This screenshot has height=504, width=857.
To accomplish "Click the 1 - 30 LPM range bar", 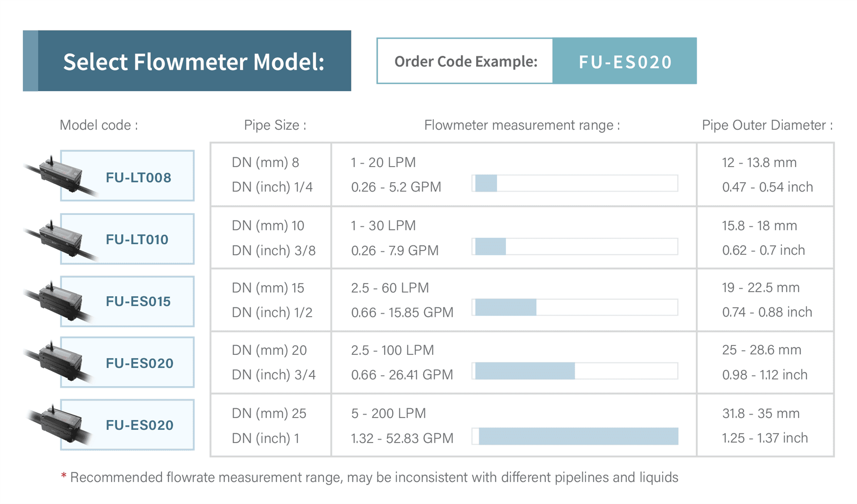I will point(575,246).
